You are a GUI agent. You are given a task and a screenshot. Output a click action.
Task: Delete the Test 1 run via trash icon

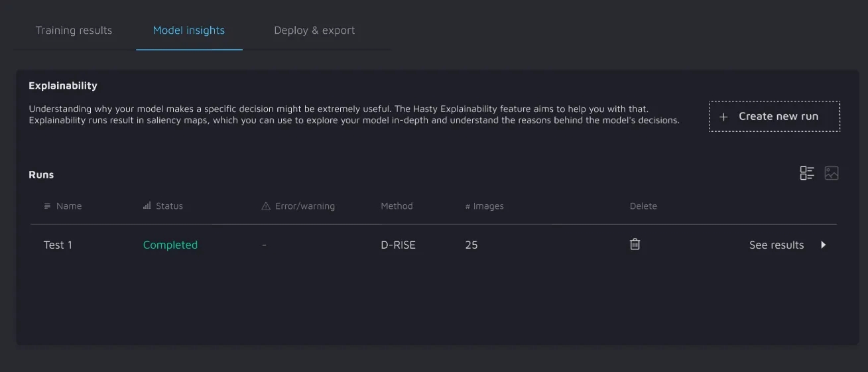coord(635,244)
